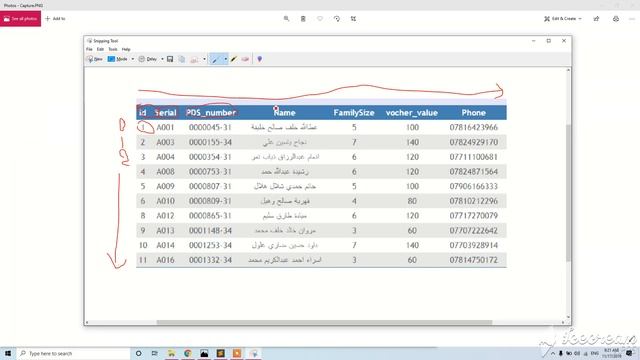Save the snip with the floppy disk icon
640x360 pixels.
coord(170,59)
